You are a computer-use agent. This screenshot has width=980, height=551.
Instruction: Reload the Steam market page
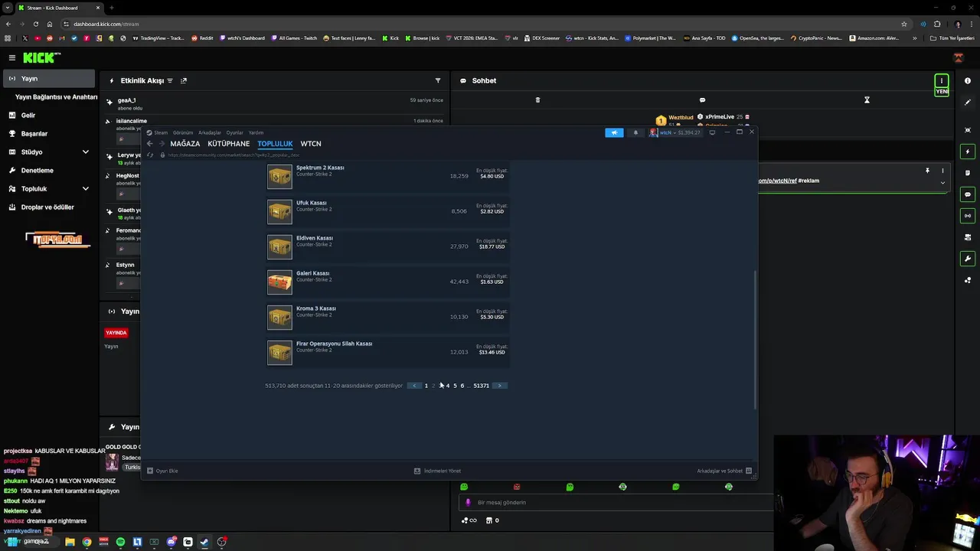150,155
